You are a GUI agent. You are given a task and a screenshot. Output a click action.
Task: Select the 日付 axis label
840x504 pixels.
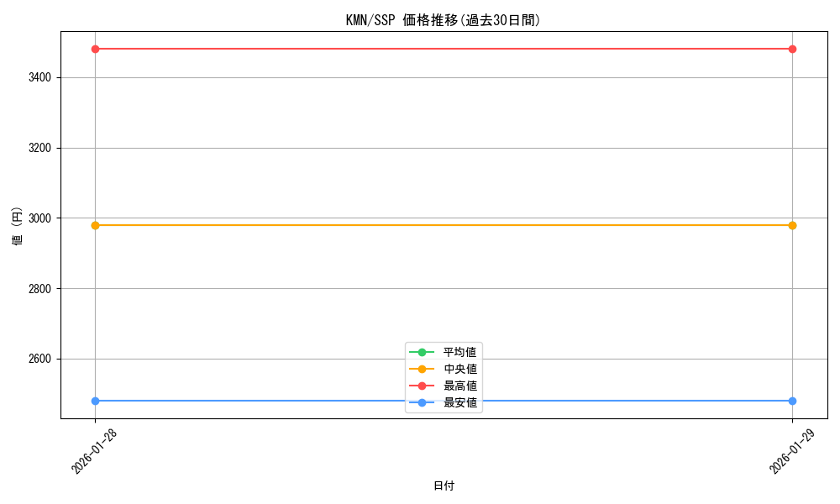(443, 486)
